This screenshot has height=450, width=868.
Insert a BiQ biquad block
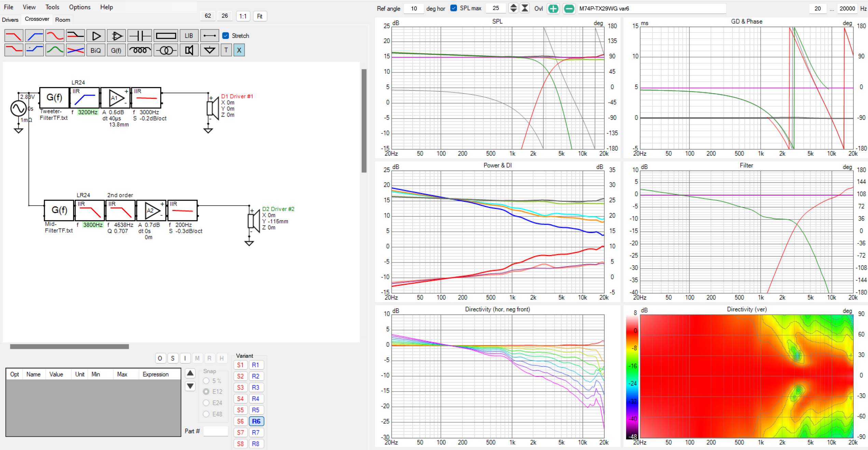click(x=96, y=50)
